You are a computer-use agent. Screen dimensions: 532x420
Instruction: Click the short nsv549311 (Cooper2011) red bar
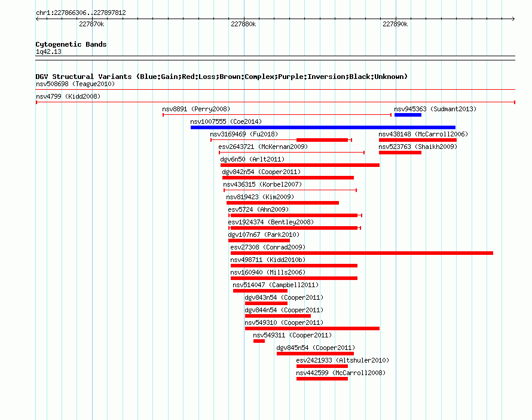(x=259, y=341)
